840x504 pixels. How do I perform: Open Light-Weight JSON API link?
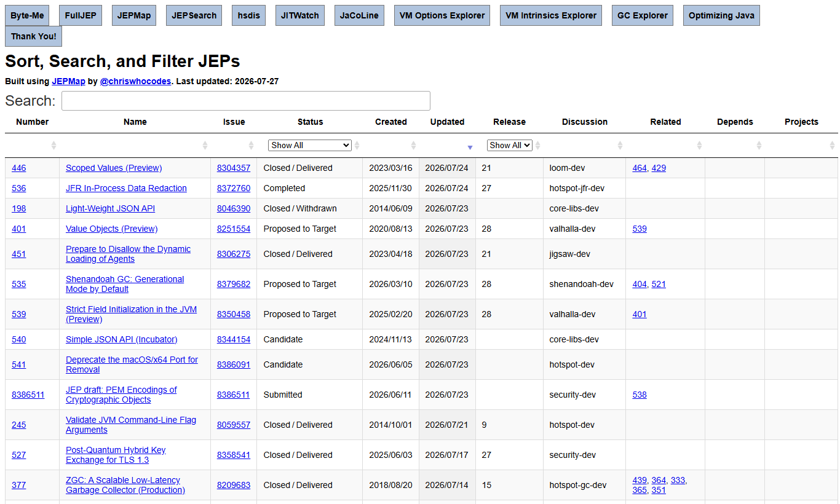click(110, 208)
